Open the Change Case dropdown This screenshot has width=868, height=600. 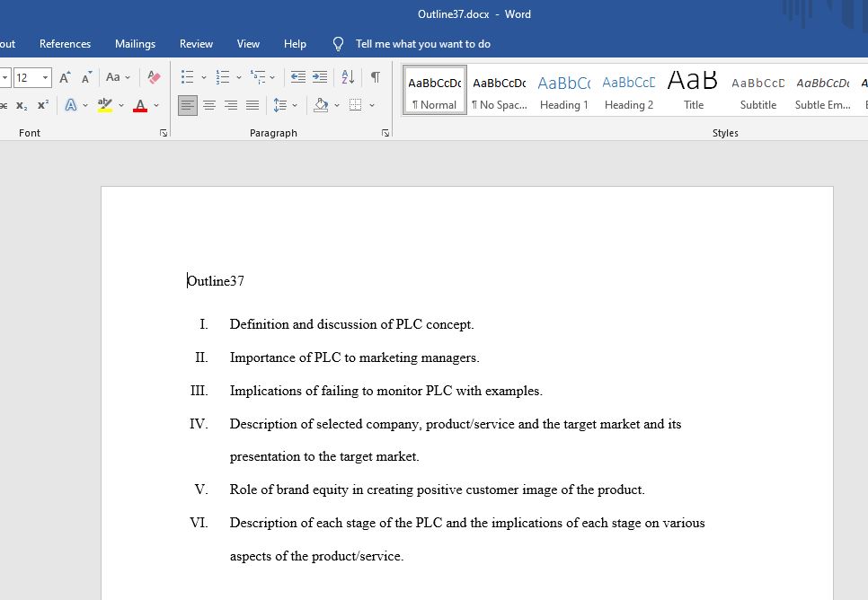[x=118, y=77]
